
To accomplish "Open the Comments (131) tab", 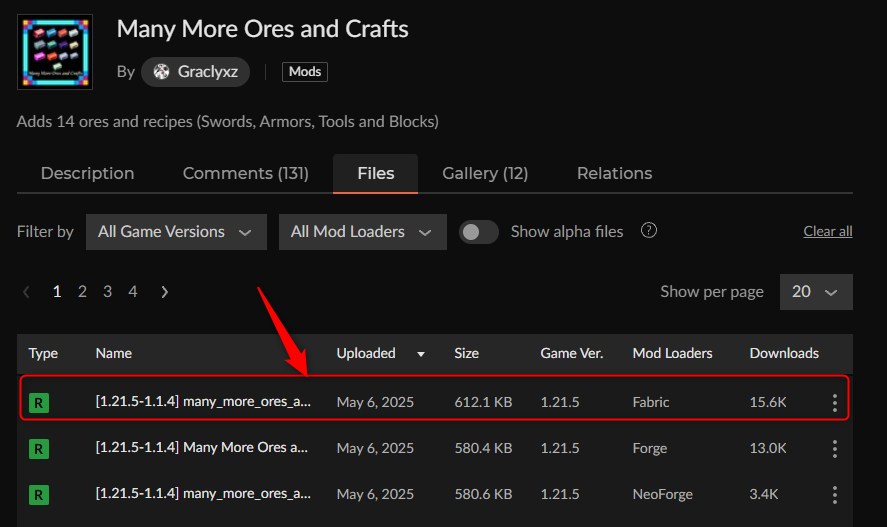I will click(246, 173).
